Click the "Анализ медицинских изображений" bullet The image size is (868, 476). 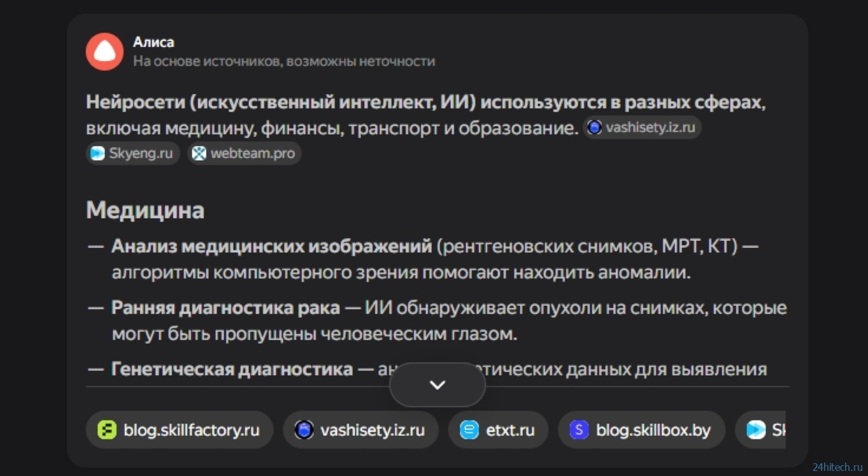click(271, 246)
